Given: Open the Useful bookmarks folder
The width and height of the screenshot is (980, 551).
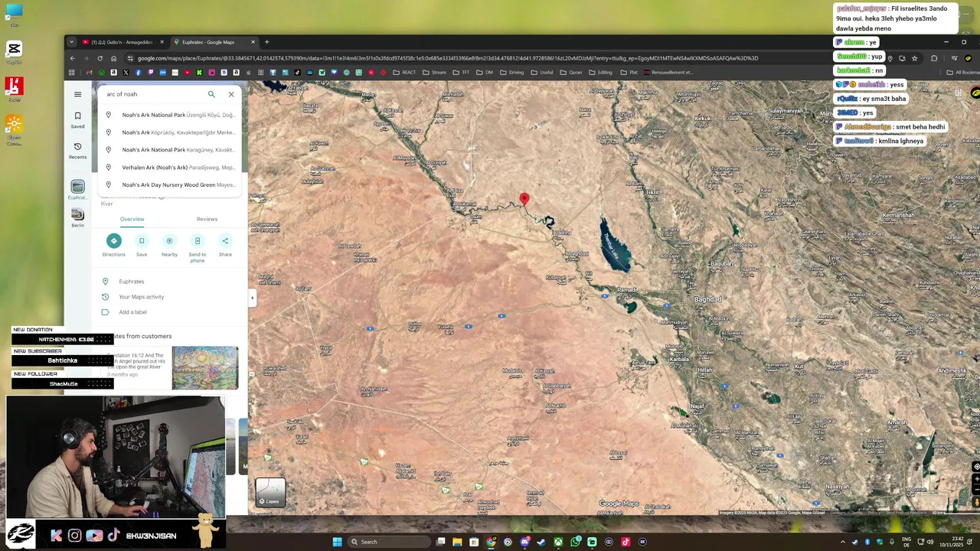Looking at the screenshot, I should click(x=541, y=73).
